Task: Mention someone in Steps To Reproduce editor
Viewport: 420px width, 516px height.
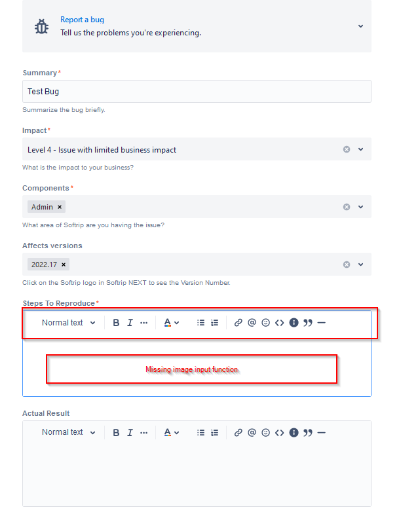Action: tap(252, 323)
